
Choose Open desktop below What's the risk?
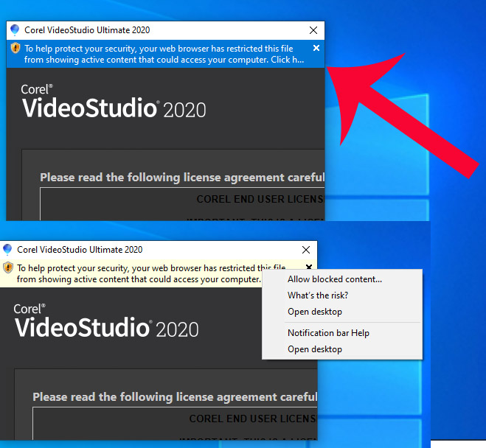click(x=315, y=312)
